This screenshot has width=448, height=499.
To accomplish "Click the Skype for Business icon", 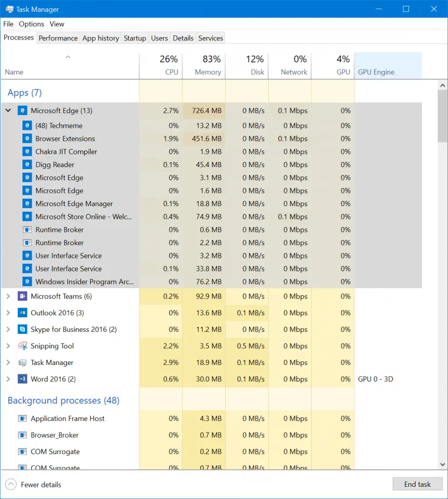I will coord(22,329).
